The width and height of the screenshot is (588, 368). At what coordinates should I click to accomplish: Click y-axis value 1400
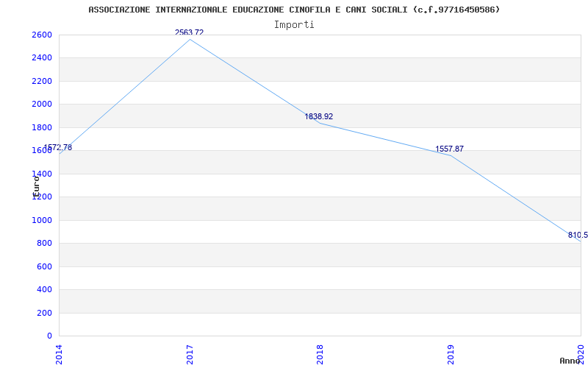[42, 174]
